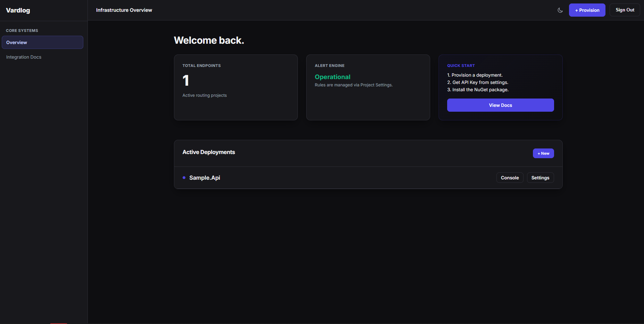Click the Vardlog logo

click(x=18, y=10)
